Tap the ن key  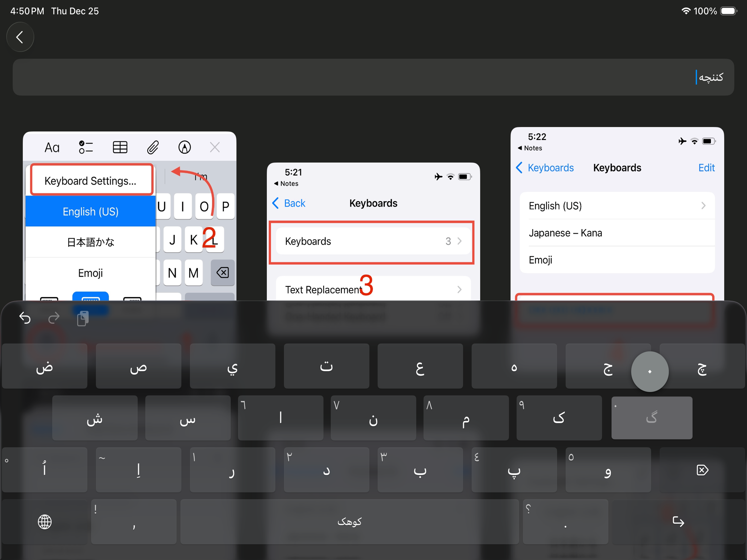click(373, 418)
